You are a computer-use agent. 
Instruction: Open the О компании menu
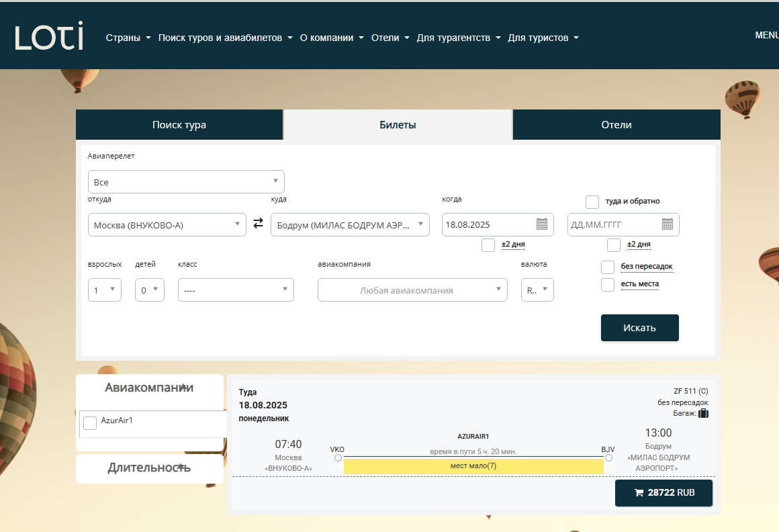coord(332,38)
